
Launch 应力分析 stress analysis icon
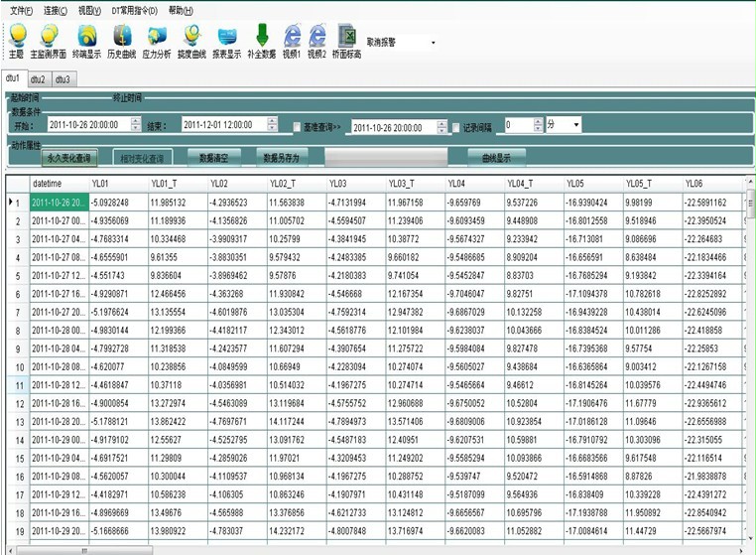tap(157, 39)
